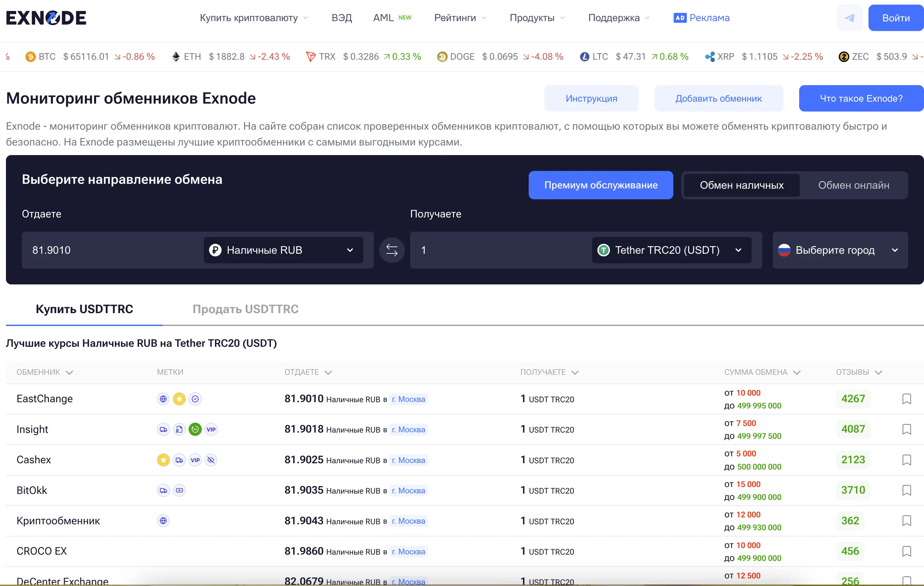Click the DOGE coin icon in ticker
The image size is (924, 586).
[442, 57]
